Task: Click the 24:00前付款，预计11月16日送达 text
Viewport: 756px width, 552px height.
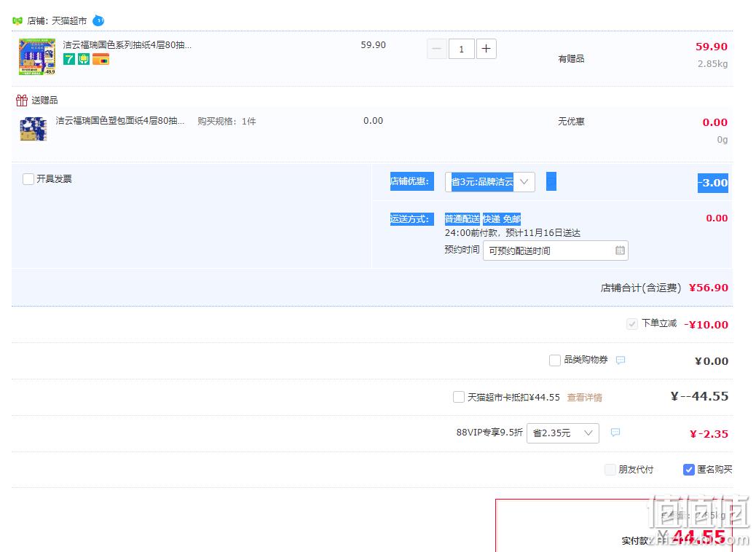Action: (512, 233)
